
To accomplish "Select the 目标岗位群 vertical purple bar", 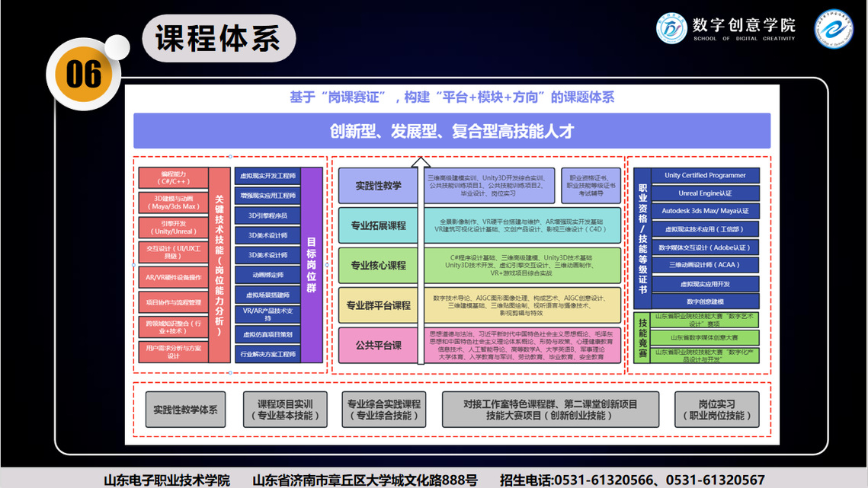I will [312, 264].
